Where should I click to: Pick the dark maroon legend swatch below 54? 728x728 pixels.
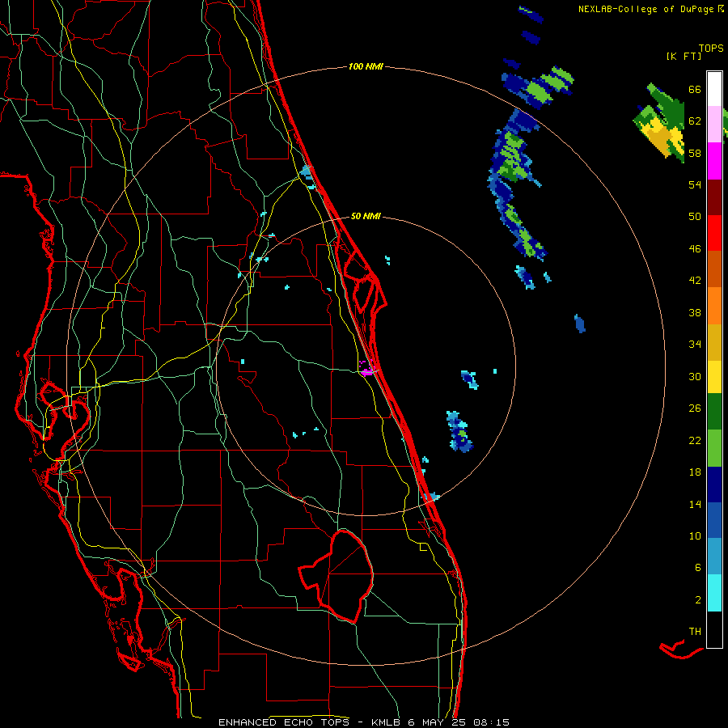click(714, 197)
